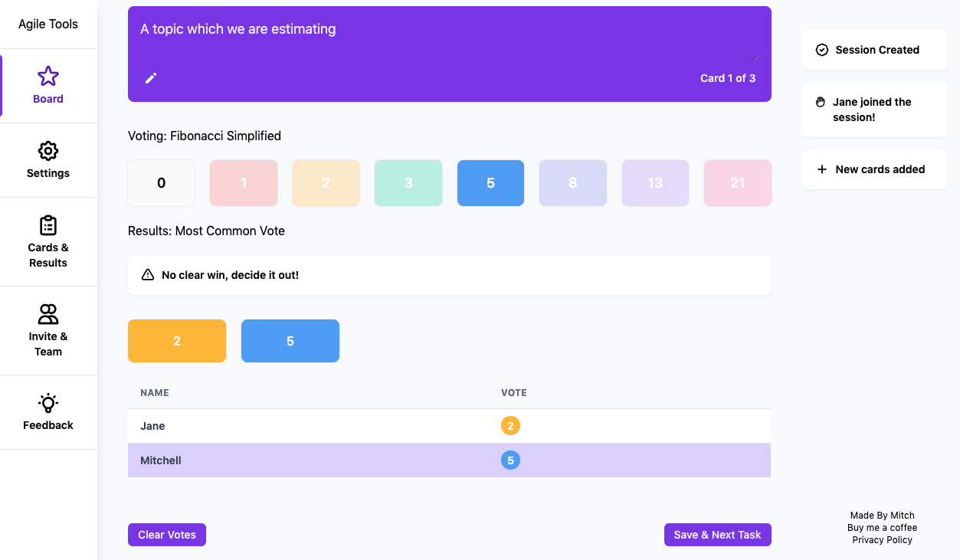Click the Session Created checkmark icon

821,49
